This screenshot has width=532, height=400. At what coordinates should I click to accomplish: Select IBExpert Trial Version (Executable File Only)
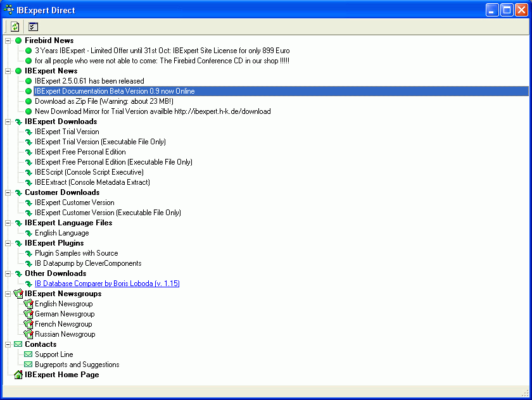(100, 142)
